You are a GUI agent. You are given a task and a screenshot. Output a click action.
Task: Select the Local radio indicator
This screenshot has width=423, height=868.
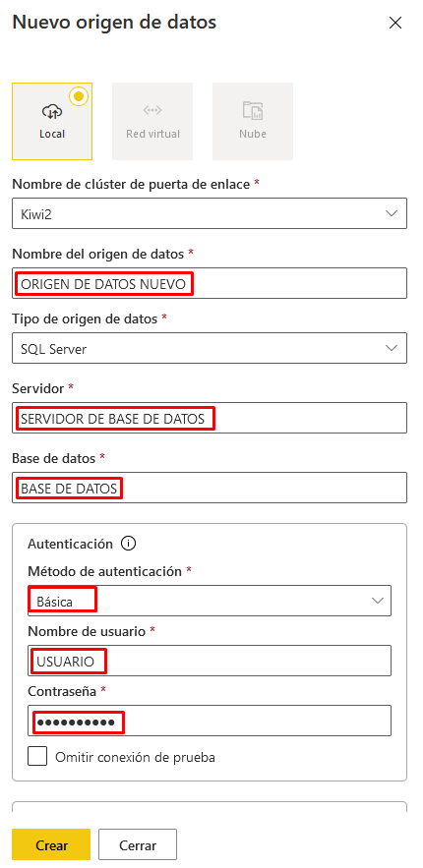(79, 96)
